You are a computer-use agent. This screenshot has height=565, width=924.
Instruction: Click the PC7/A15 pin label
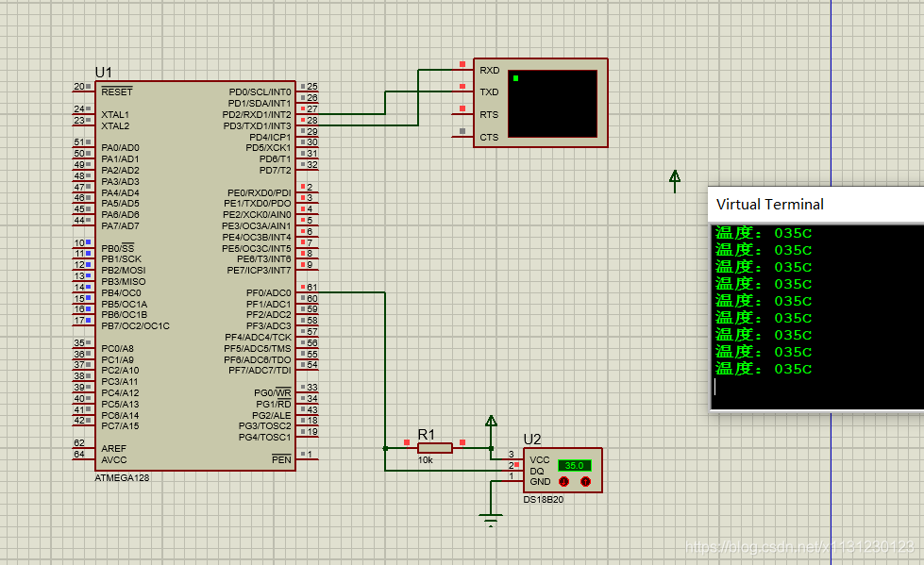click(x=120, y=426)
